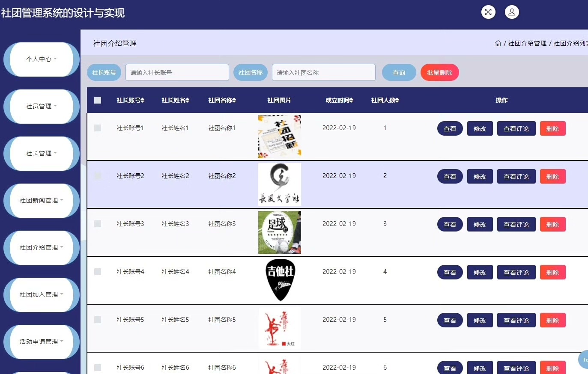Open 查看评论 for 社团名称4
The image size is (588, 374).
click(x=516, y=273)
